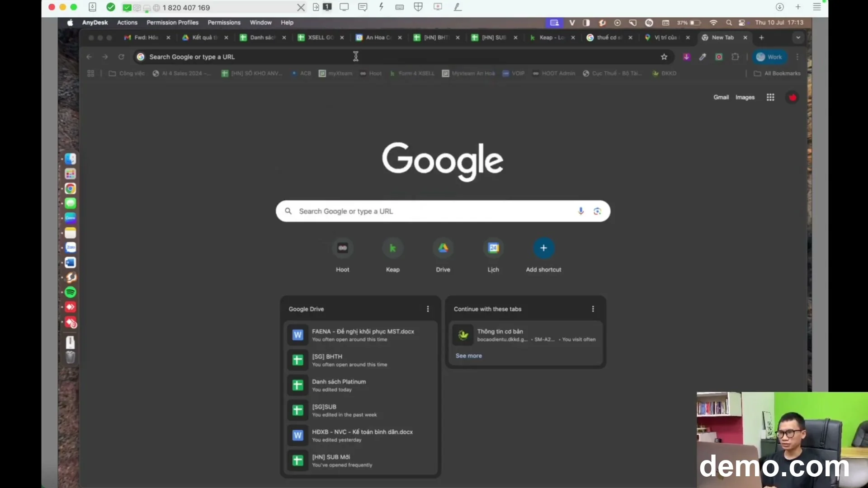
Task: Reload the page in Chrome
Action: (x=121, y=57)
